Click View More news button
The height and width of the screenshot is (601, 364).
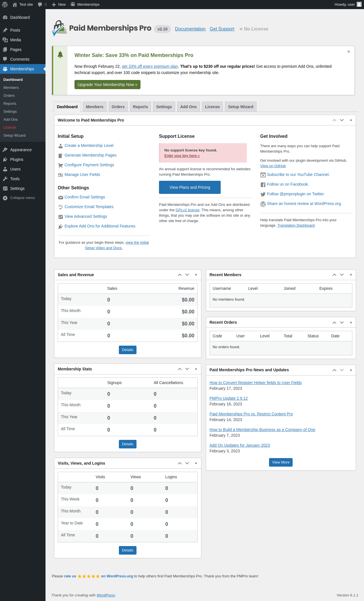click(281, 462)
